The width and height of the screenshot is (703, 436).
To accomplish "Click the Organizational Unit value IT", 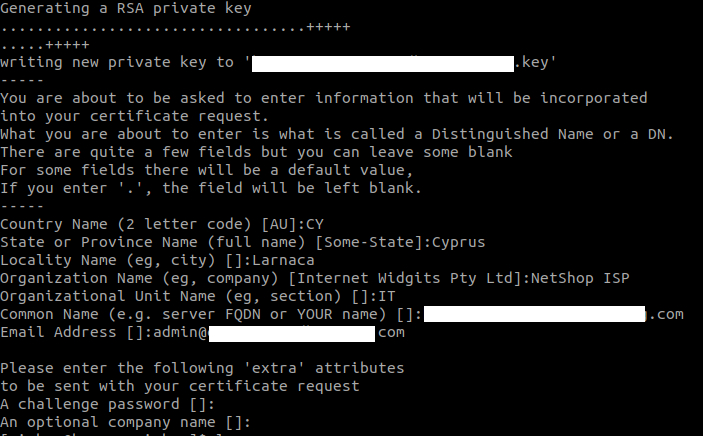I will click(x=387, y=296).
